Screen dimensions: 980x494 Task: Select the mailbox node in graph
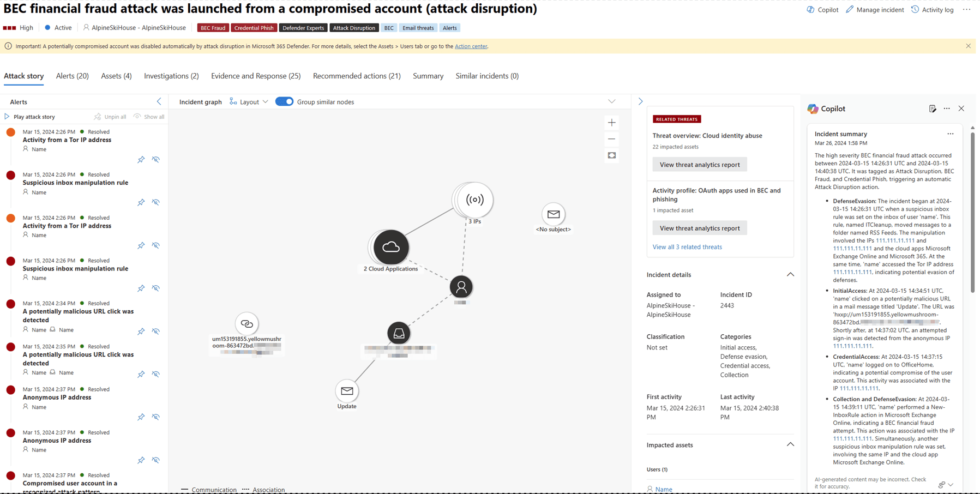click(x=399, y=333)
